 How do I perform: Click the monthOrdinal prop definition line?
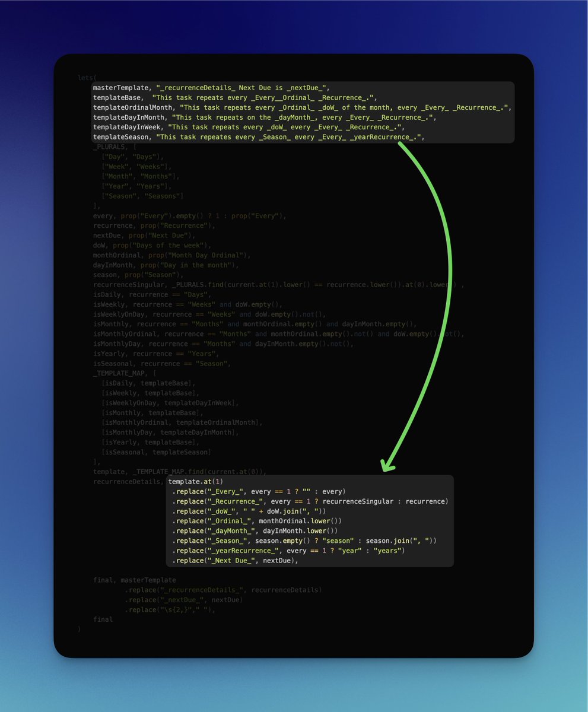(172, 256)
